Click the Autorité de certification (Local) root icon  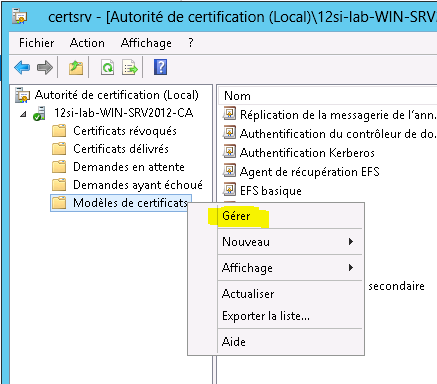click(23, 95)
